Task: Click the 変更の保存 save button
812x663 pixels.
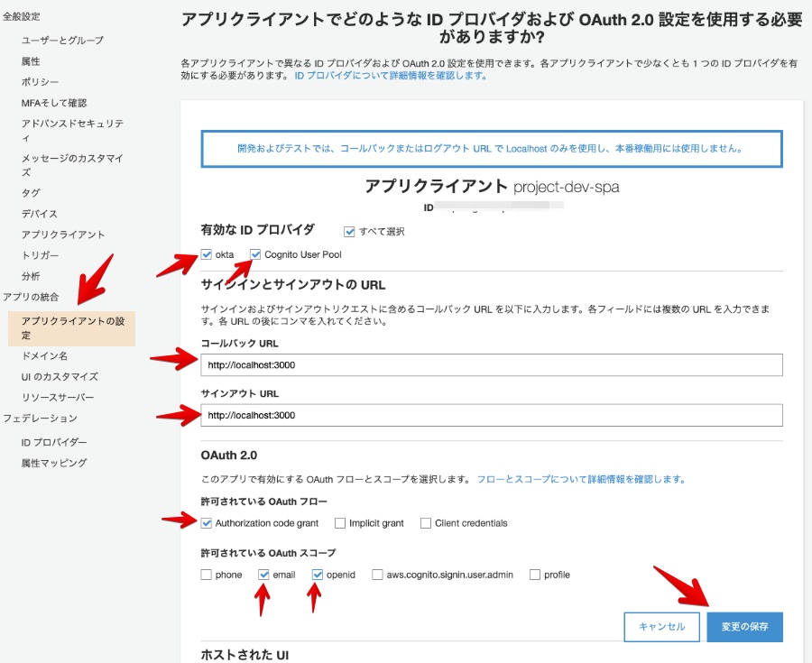Action: tap(744, 626)
